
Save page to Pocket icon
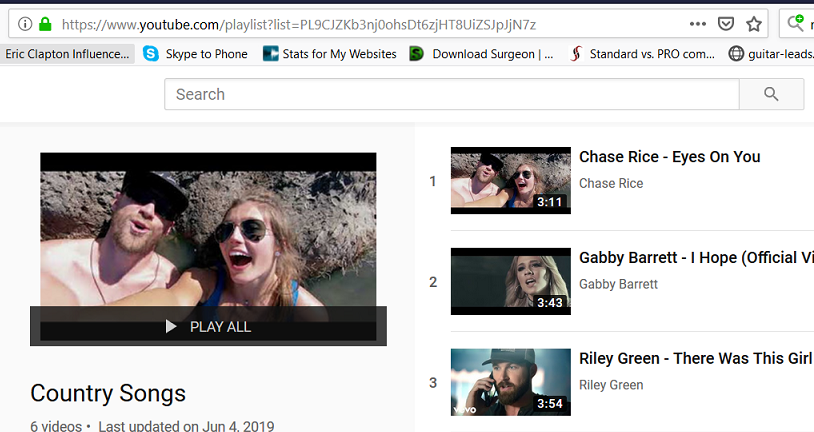click(x=726, y=24)
